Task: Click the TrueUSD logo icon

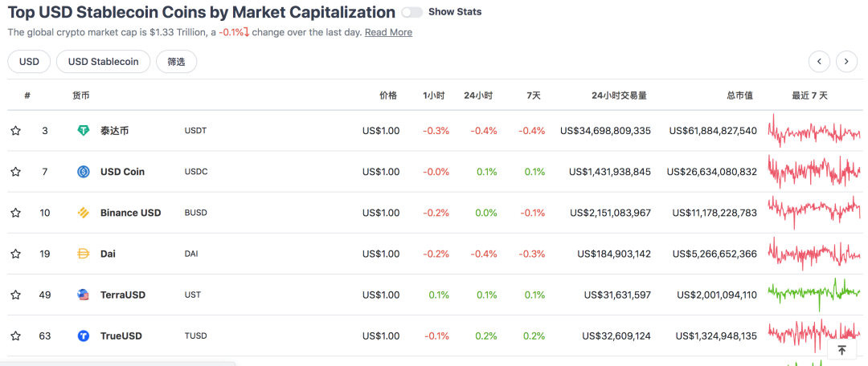Action: [84, 335]
